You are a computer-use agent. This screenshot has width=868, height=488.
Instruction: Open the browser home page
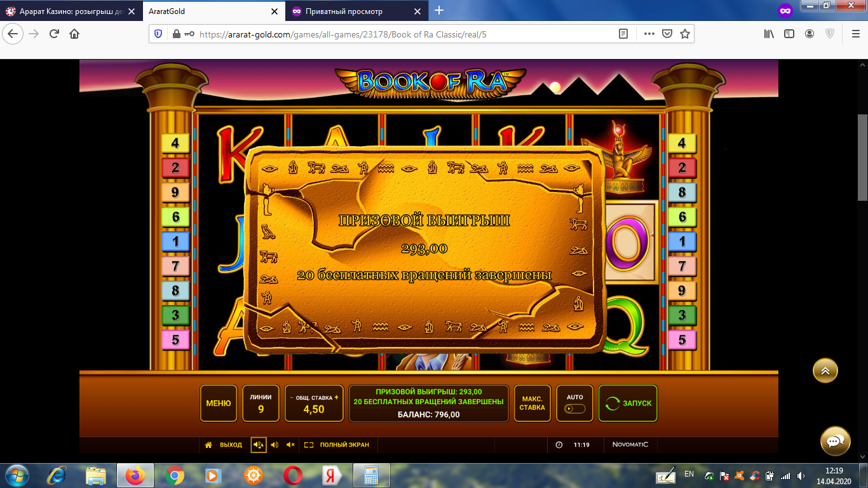[74, 34]
